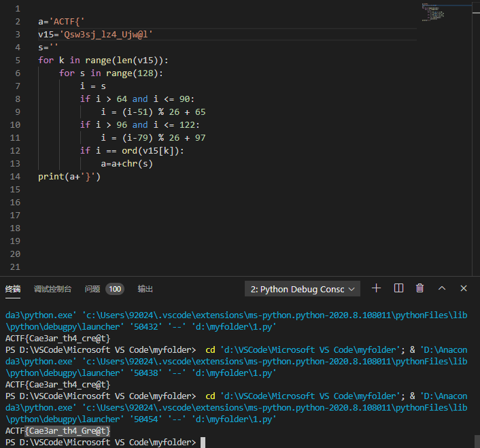
Task: Maximize the panel with the up chevron
Action: pyautogui.click(x=442, y=288)
